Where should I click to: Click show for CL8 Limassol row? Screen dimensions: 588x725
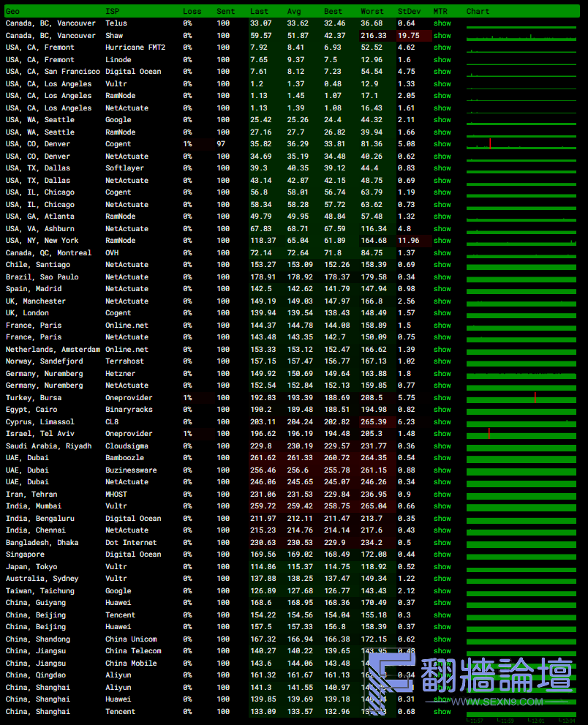click(x=442, y=421)
